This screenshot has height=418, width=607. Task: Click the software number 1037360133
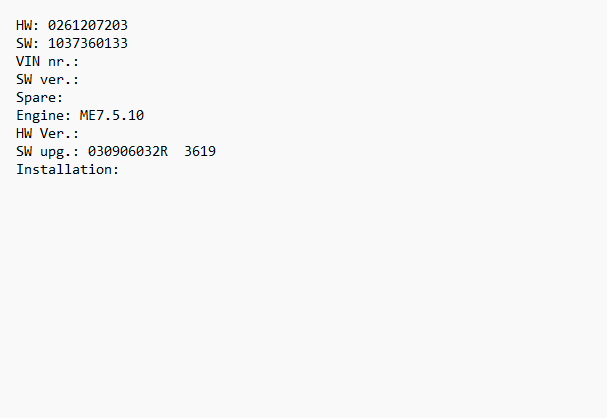[88, 43]
